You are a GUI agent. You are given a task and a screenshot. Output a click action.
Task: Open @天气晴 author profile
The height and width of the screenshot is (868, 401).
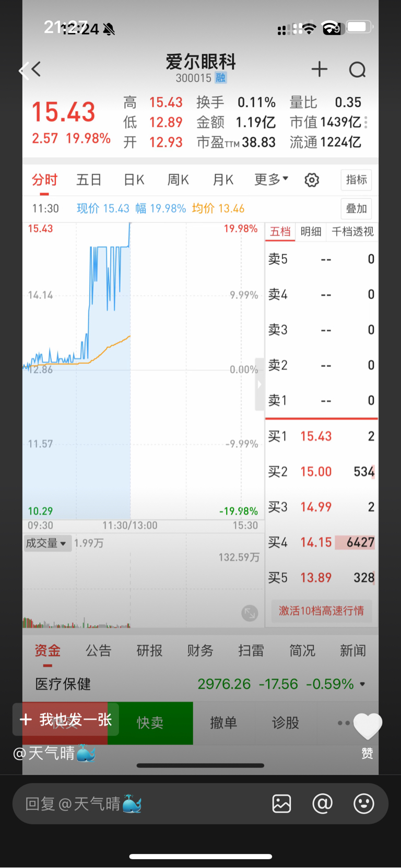(54, 753)
